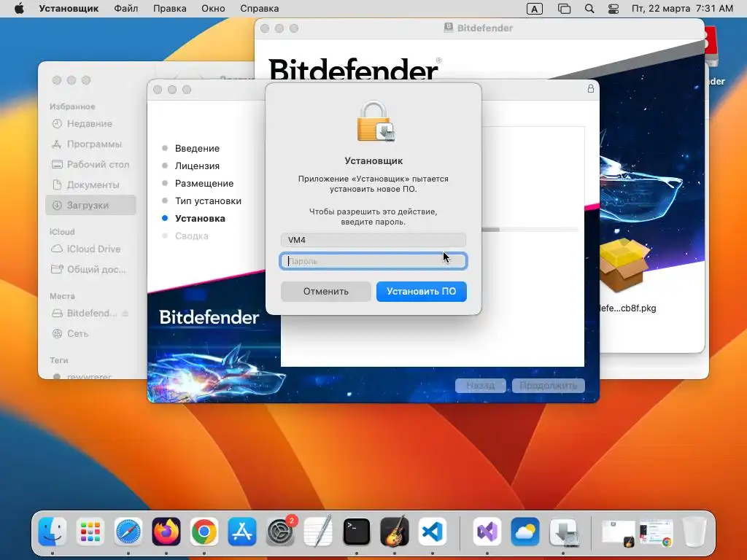Open the Правка menu
The image size is (747, 560).
[169, 9]
